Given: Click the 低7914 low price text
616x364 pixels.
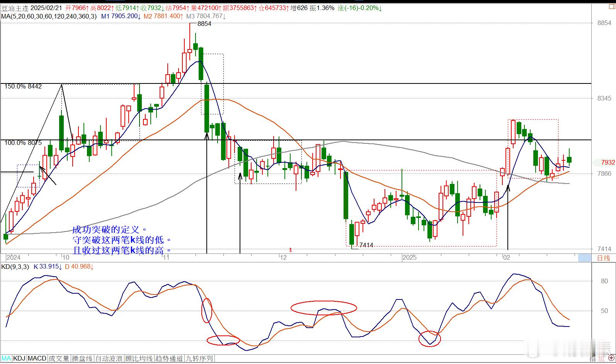Looking at the screenshot, I should click(x=126, y=8).
